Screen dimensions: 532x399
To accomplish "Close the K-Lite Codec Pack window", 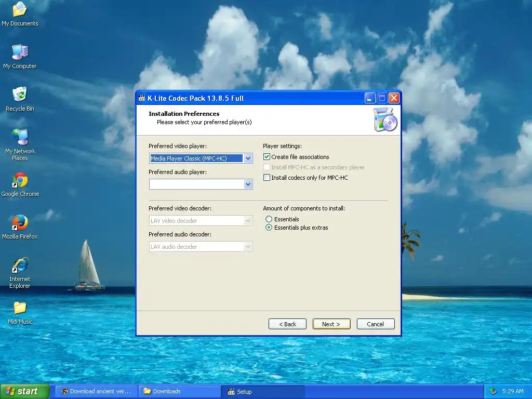I will (394, 98).
